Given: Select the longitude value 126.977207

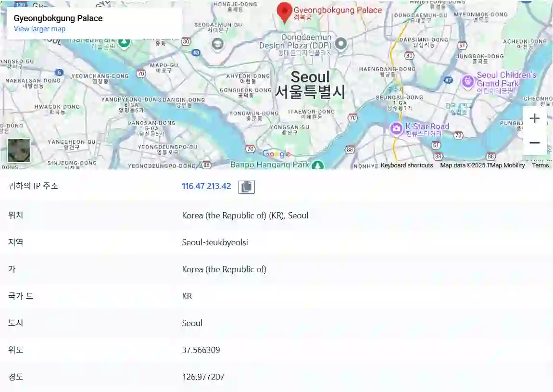Looking at the screenshot, I should point(203,377).
